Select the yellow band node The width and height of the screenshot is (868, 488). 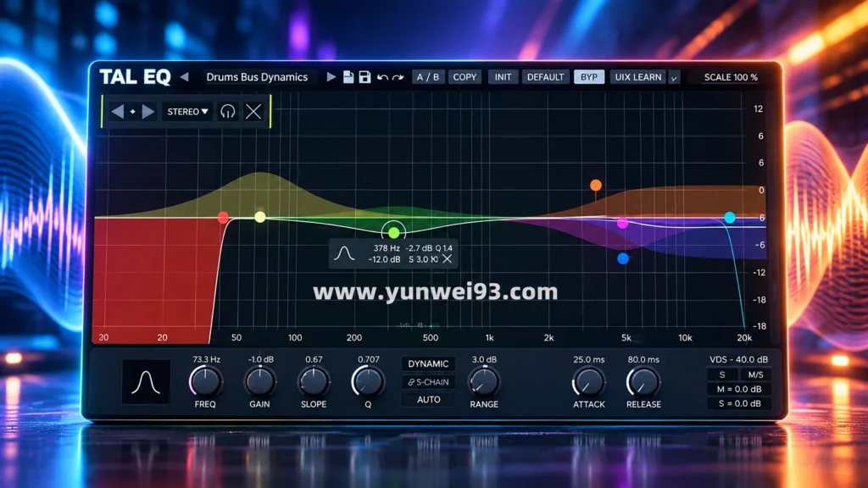pyautogui.click(x=260, y=217)
